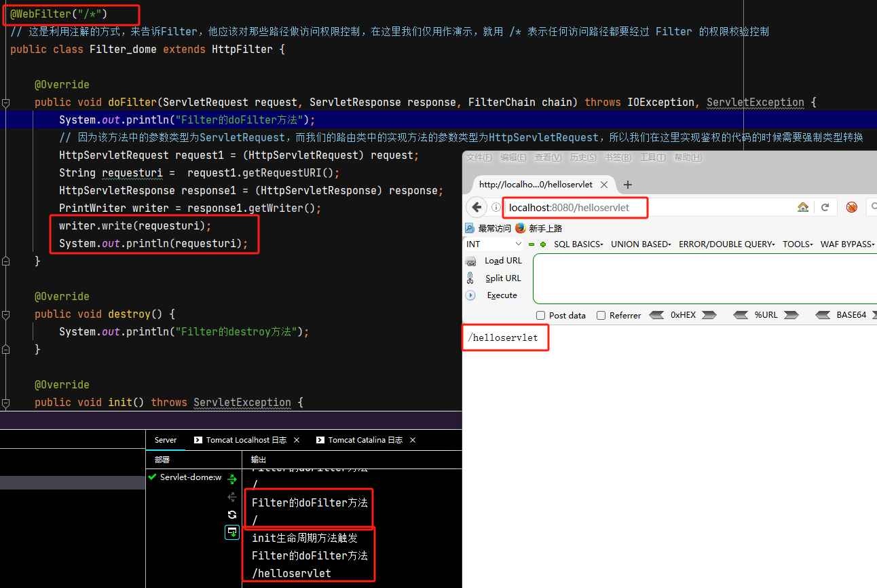Collapse the init method fold marker

[5, 403]
